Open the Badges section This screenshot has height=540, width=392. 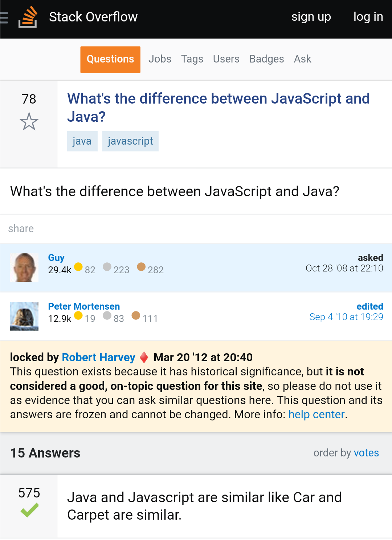266,59
